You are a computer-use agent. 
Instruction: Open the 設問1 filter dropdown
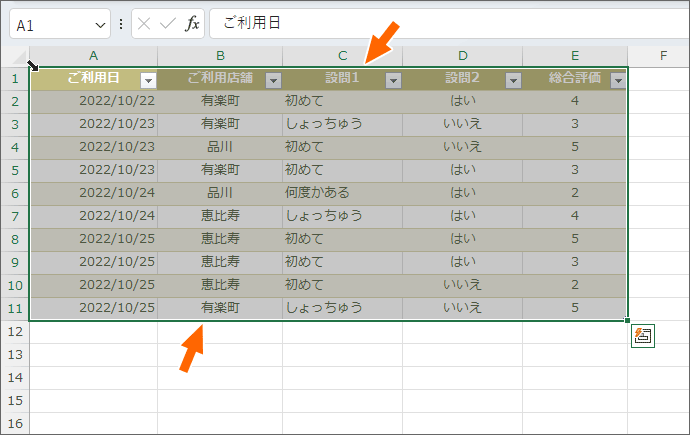(x=393, y=80)
